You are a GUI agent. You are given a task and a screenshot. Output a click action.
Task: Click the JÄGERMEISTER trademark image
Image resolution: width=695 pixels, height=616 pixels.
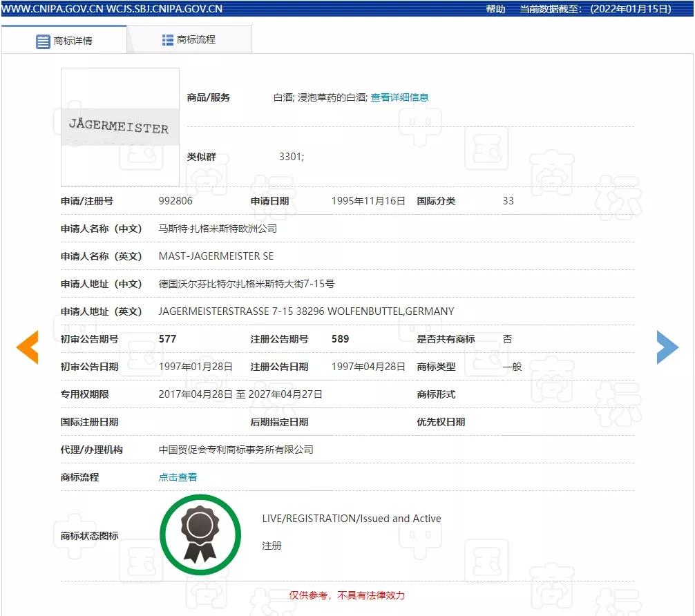120,127
